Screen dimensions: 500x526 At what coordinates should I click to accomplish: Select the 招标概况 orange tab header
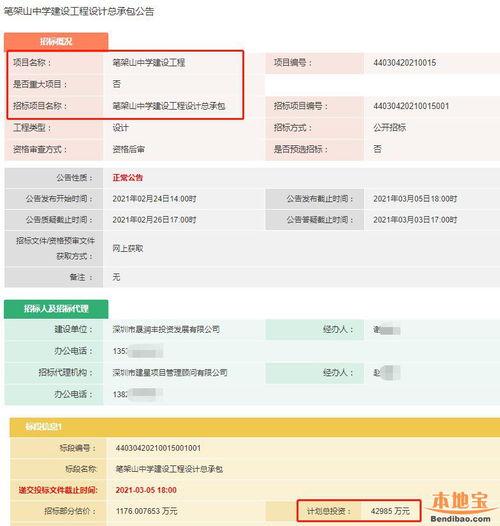56,42
